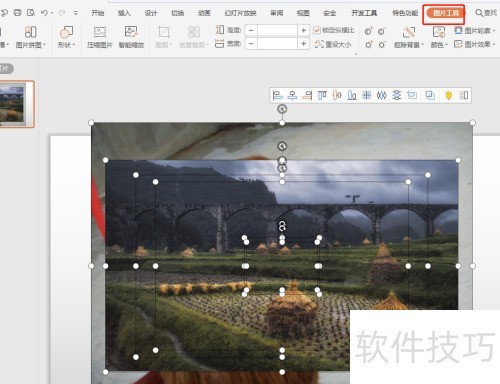This screenshot has width=500, height=384.
Task: Open the Print icon in quick access toolbar
Action: [17, 13]
